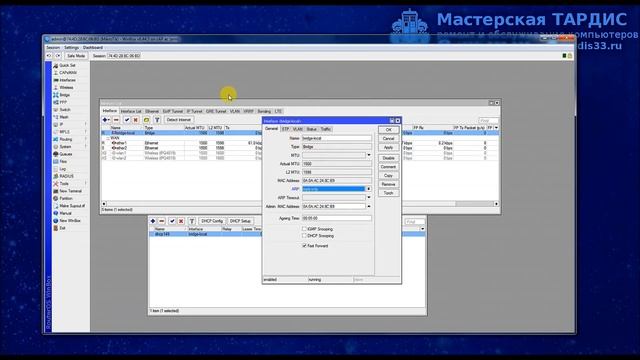Viewport: 640px width, 360px height.
Task: Open Interfaces in the sidebar
Action: (67, 80)
